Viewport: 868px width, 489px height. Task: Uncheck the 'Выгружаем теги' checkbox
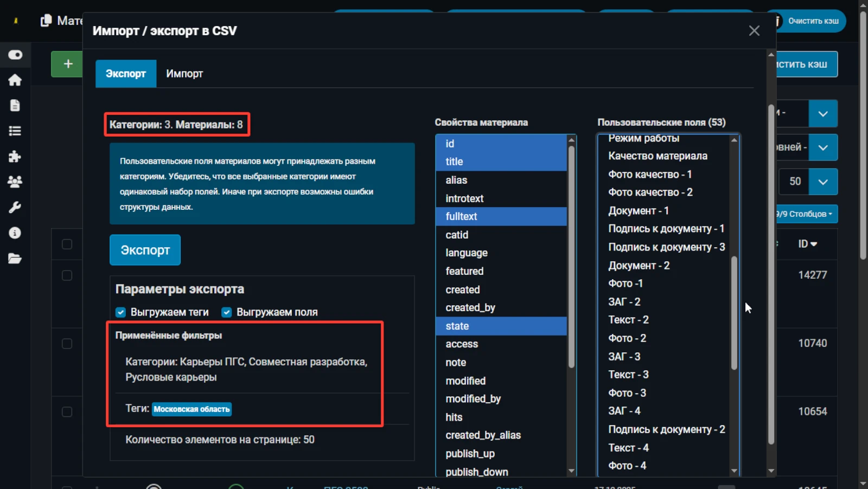(120, 312)
